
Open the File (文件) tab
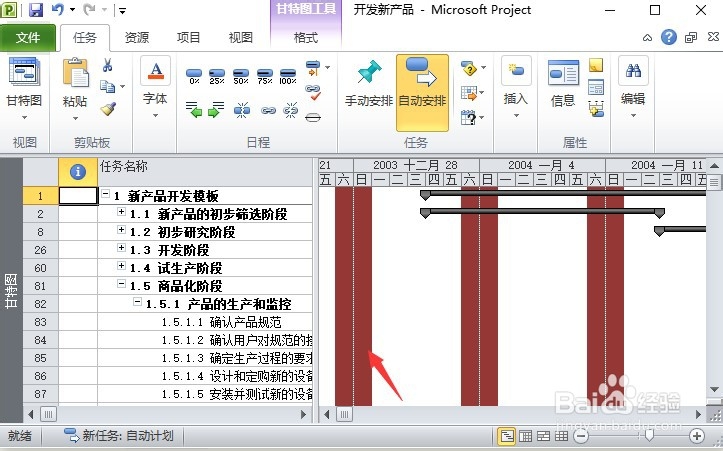[x=28, y=38]
